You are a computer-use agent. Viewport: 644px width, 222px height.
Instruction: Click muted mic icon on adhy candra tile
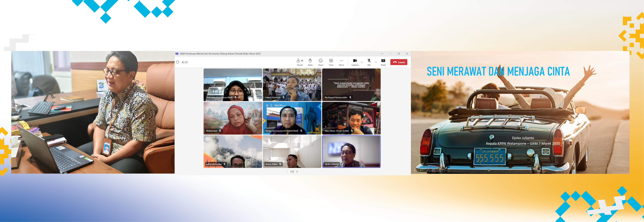point(224,164)
